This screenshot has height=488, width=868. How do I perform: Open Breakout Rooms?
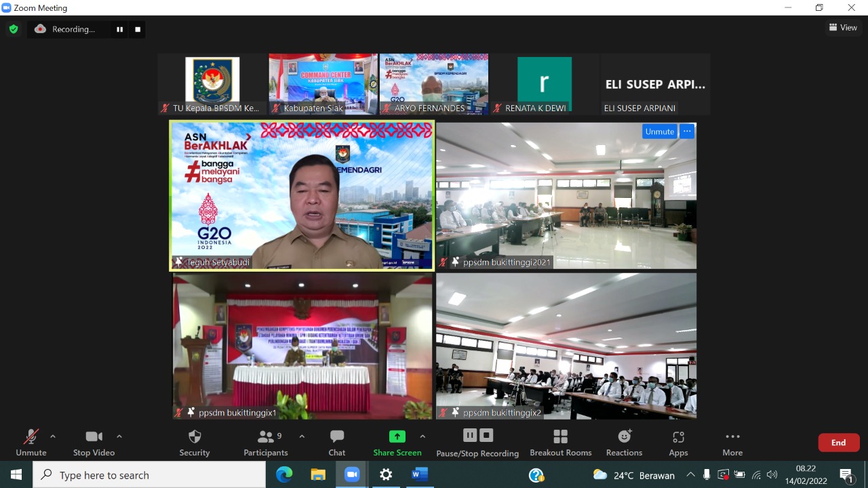560,437
